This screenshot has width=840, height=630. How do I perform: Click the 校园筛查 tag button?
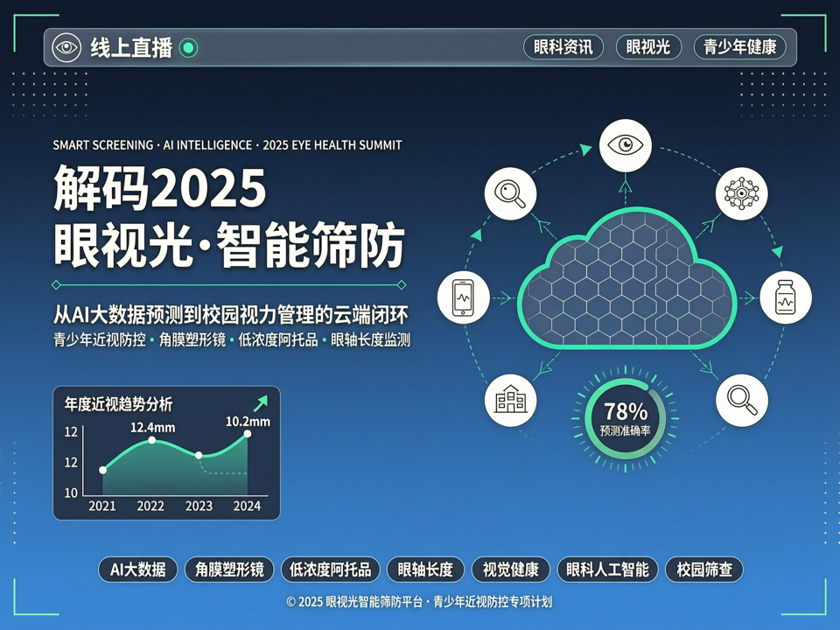point(703,570)
